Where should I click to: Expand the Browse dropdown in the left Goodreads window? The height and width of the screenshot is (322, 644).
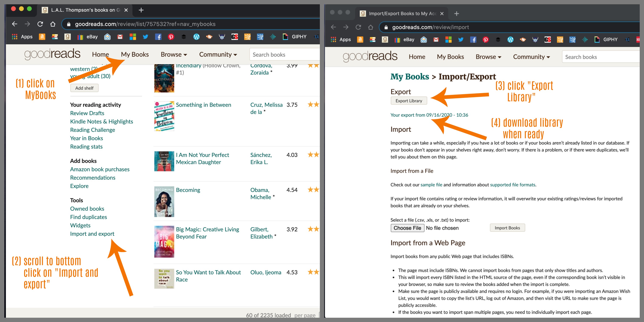click(x=174, y=55)
